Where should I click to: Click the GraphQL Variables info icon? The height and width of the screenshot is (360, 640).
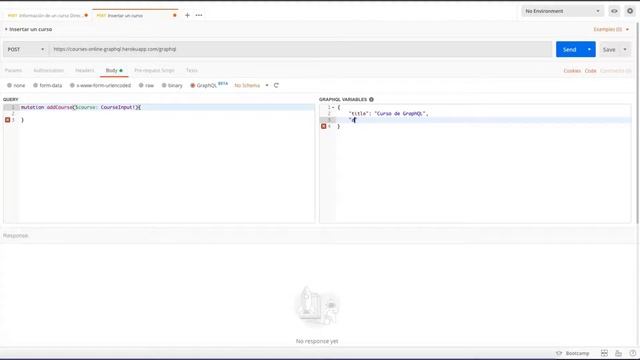tap(371, 99)
